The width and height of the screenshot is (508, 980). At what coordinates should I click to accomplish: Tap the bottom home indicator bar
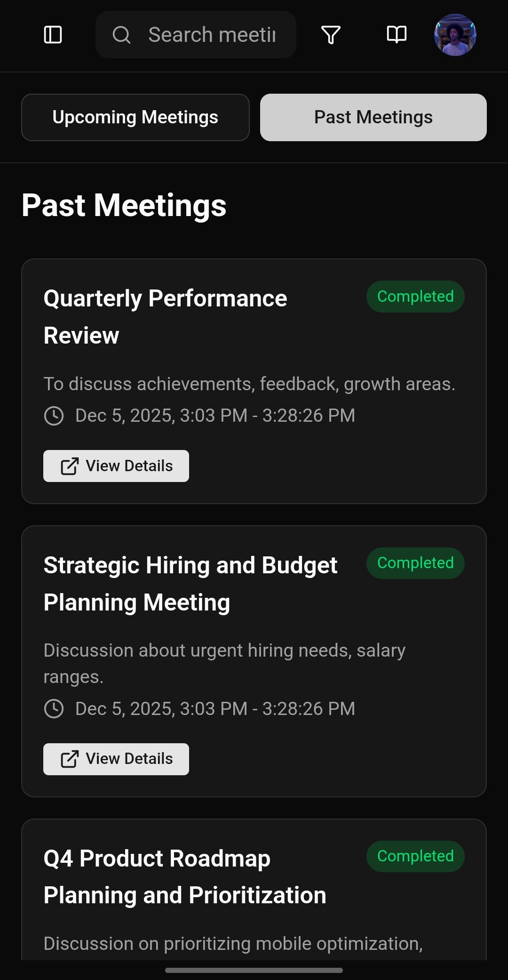254,970
